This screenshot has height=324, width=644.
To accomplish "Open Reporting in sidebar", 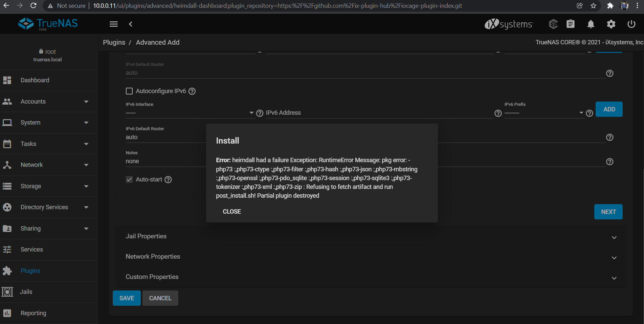I will [49, 313].
